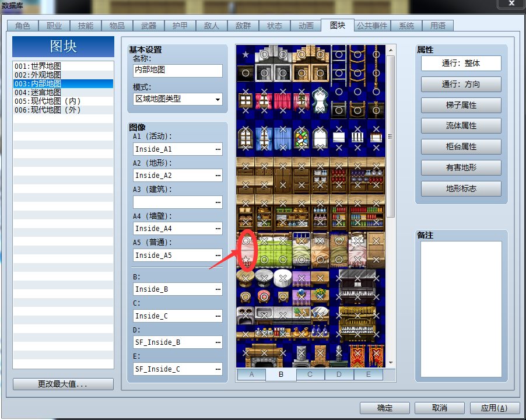This screenshot has height=420, width=526.
Task: Click the 梯子属性 button
Action: click(461, 105)
